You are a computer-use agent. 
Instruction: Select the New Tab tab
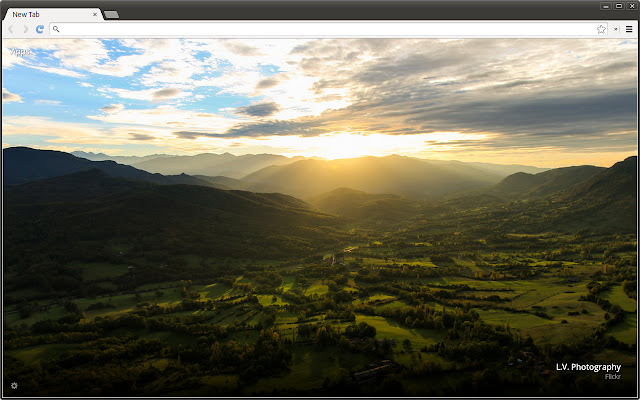coord(53,14)
